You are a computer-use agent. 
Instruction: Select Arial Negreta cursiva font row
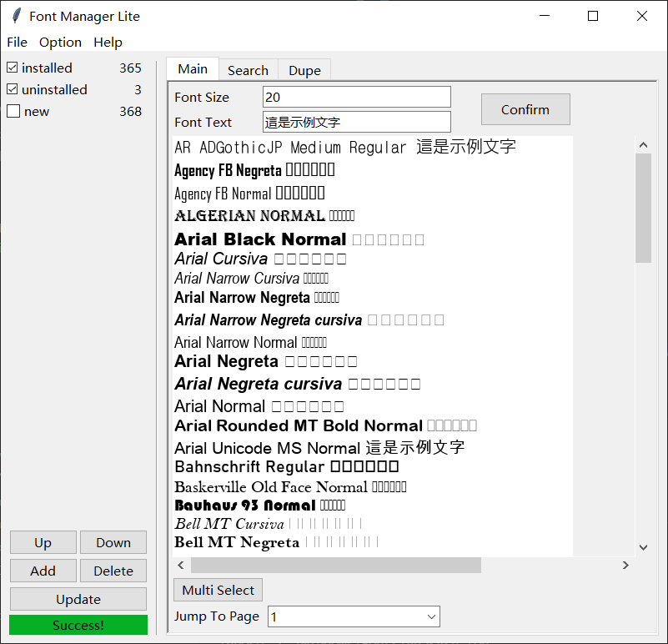click(x=298, y=384)
